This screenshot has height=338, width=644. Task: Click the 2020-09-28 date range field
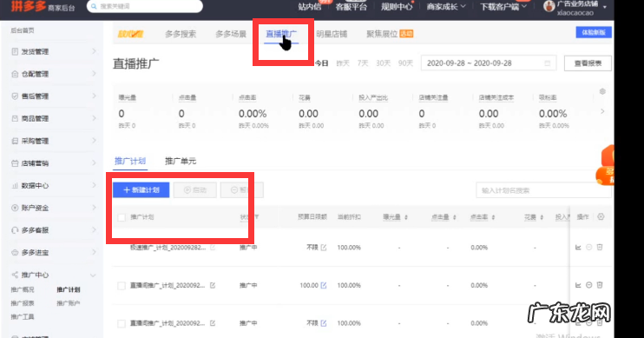point(489,63)
